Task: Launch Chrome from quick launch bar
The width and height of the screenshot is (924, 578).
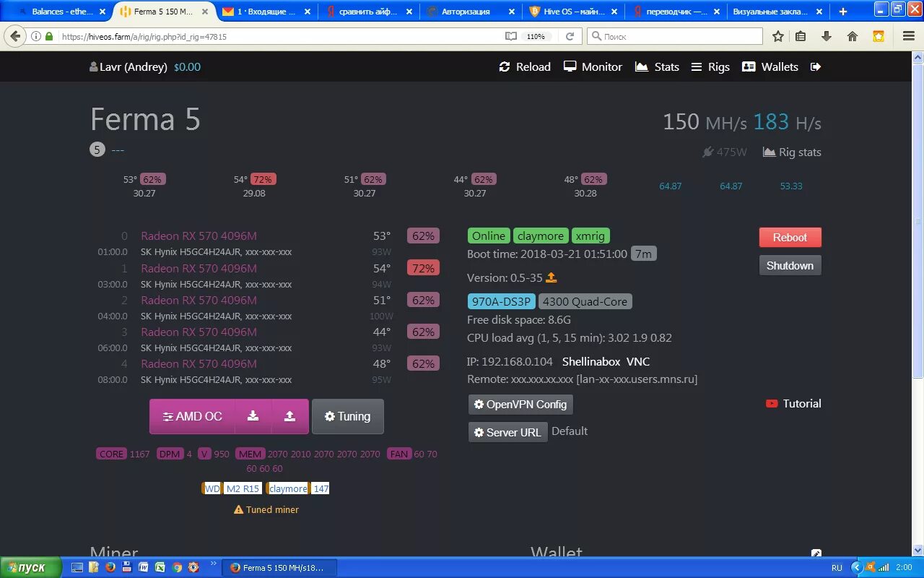Action: coord(178,568)
